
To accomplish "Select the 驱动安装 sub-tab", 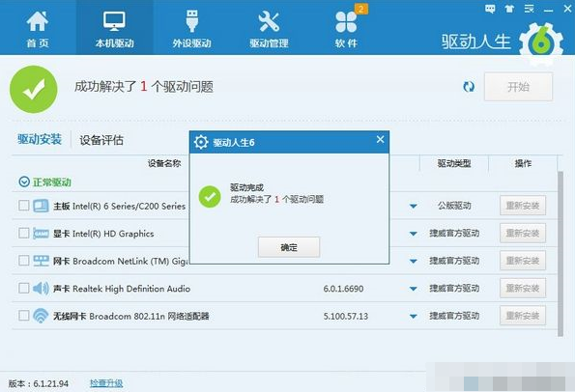I will [40, 139].
